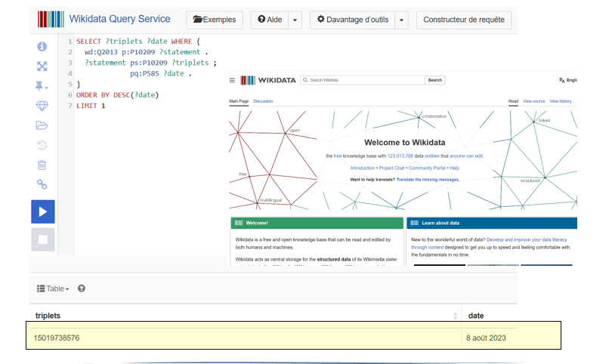Open the pin prefix dropdown in the sidebar
Viewport: 612px width, 364px height.
(x=42, y=86)
